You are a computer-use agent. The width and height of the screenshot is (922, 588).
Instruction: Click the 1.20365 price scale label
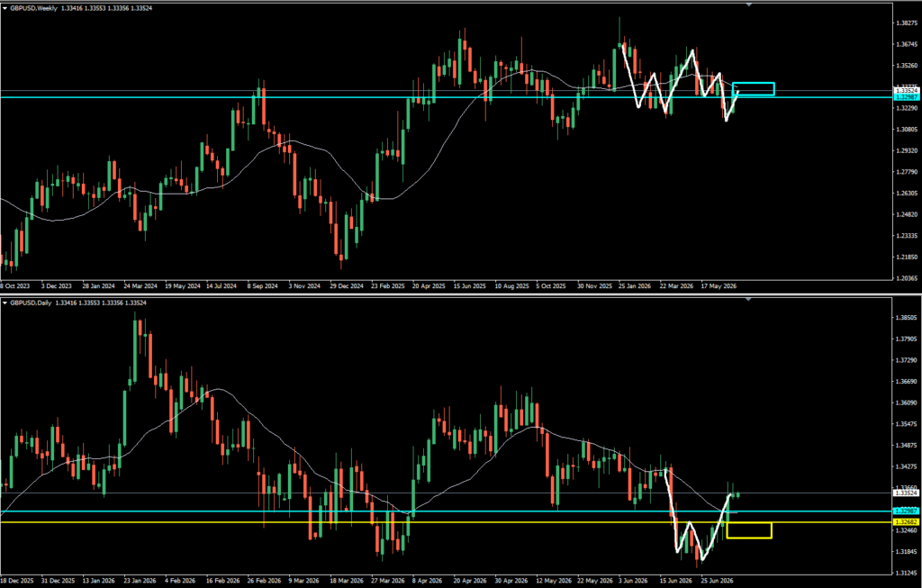click(907, 278)
